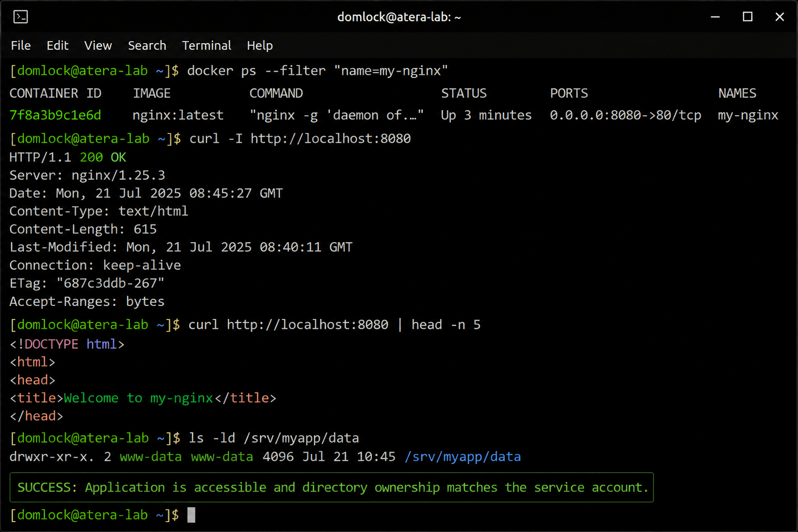This screenshot has width=798, height=532.
Task: Click the COMMAND column header
Action: tap(276, 94)
